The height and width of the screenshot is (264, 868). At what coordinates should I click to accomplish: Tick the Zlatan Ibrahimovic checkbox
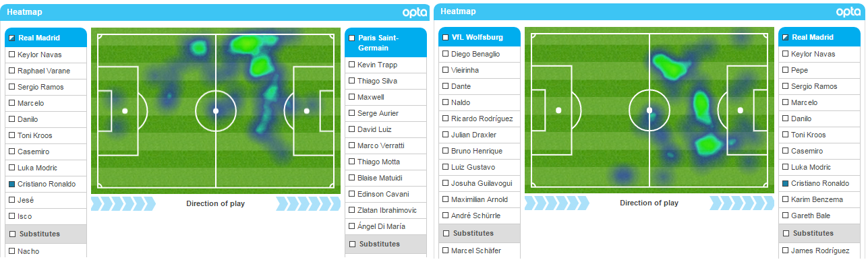[x=352, y=210]
